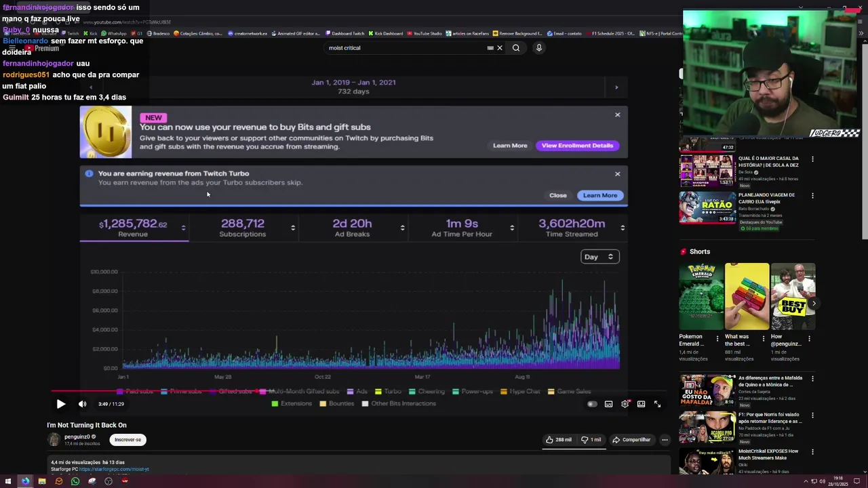Clear the YouTube search box text
This screenshot has width=868, height=488.
(x=500, y=48)
